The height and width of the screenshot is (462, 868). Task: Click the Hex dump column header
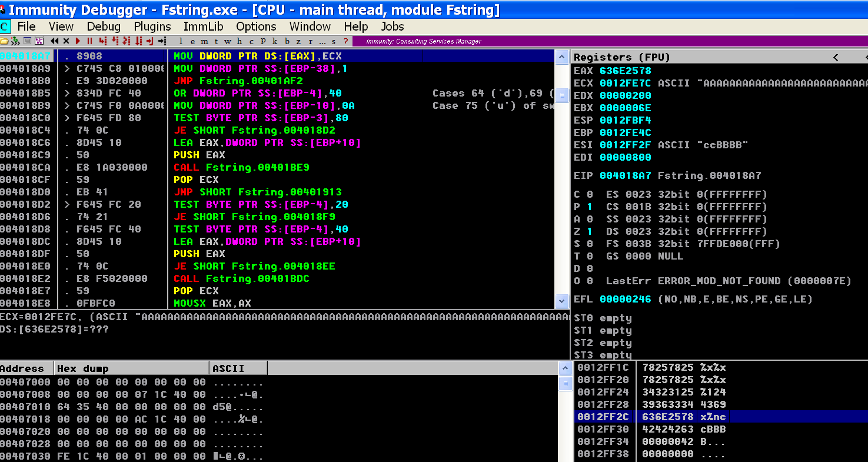coord(132,368)
